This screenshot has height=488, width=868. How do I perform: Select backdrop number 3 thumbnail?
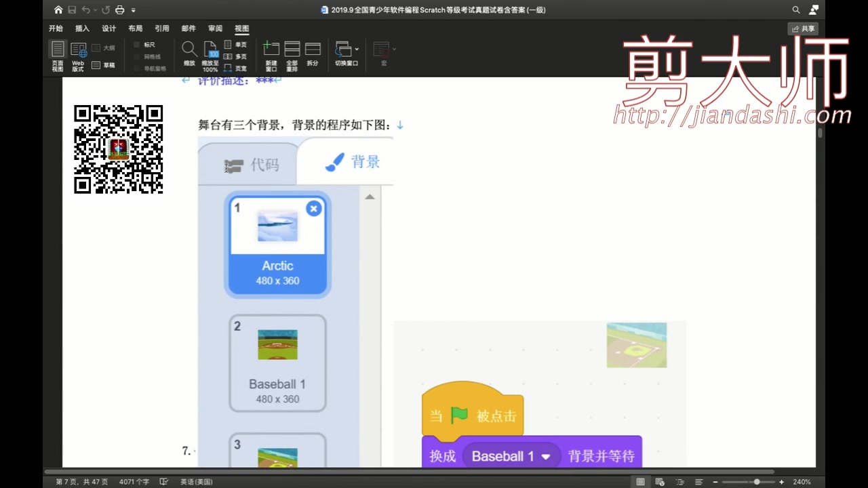[277, 450]
